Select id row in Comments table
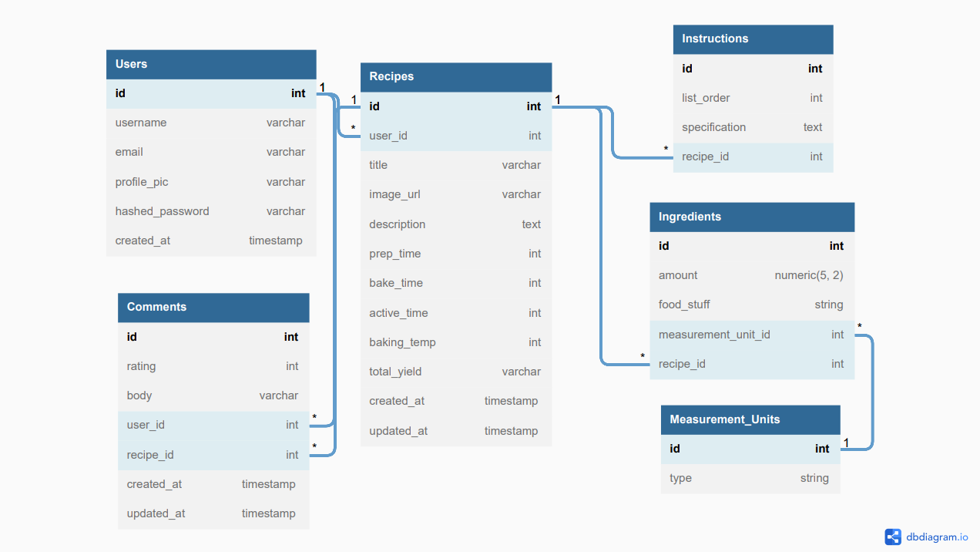The height and width of the screenshot is (552, 980). 213,337
